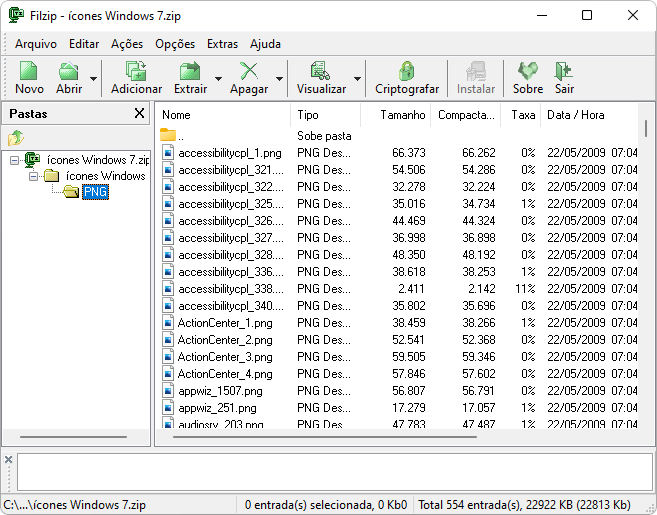
Task: Click compressed size 48.192
Action: [x=479, y=255]
